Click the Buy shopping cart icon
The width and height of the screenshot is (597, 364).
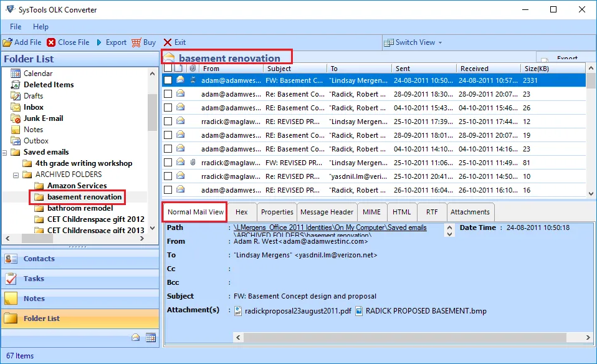pos(136,42)
